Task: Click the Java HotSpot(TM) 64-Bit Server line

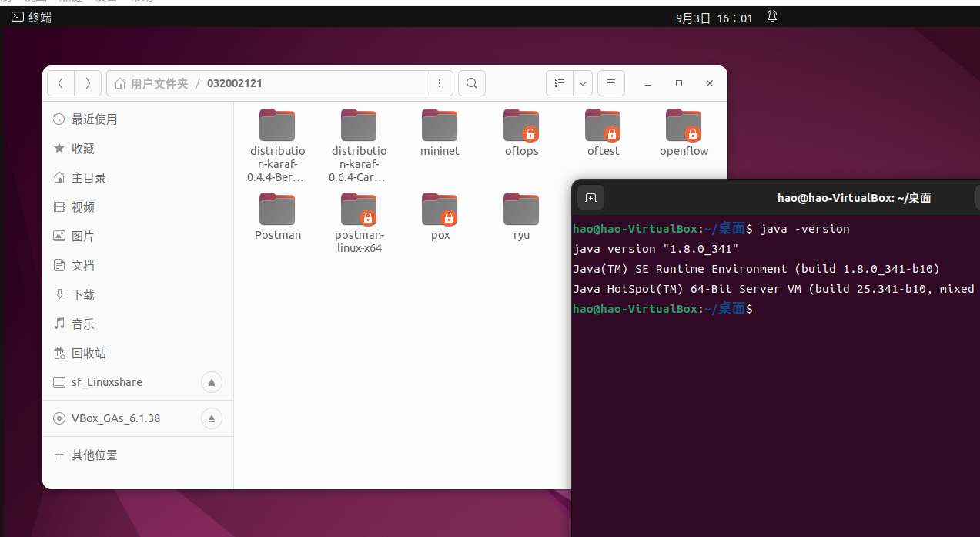Action: pyautogui.click(x=774, y=289)
